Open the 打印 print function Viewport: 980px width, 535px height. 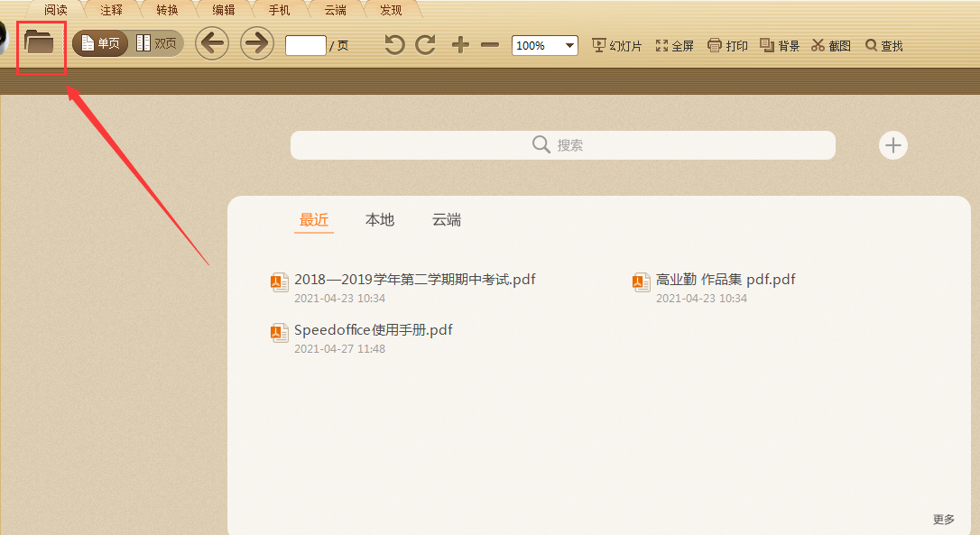tap(727, 44)
